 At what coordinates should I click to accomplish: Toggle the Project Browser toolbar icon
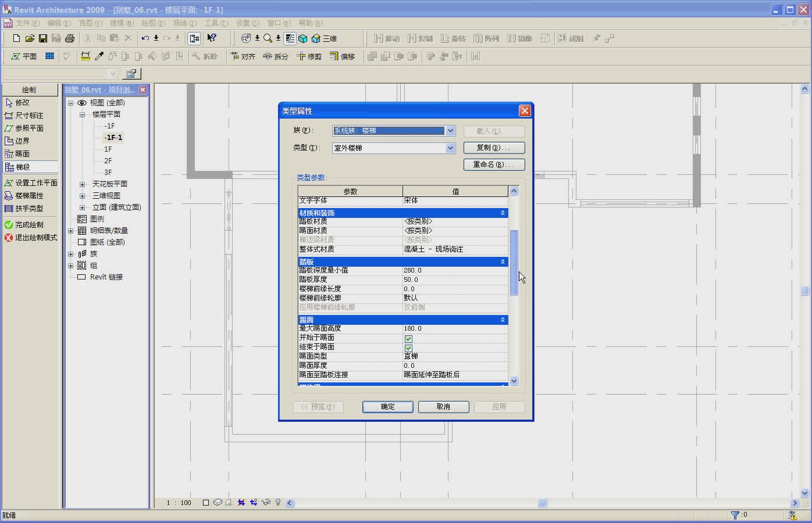click(194, 38)
